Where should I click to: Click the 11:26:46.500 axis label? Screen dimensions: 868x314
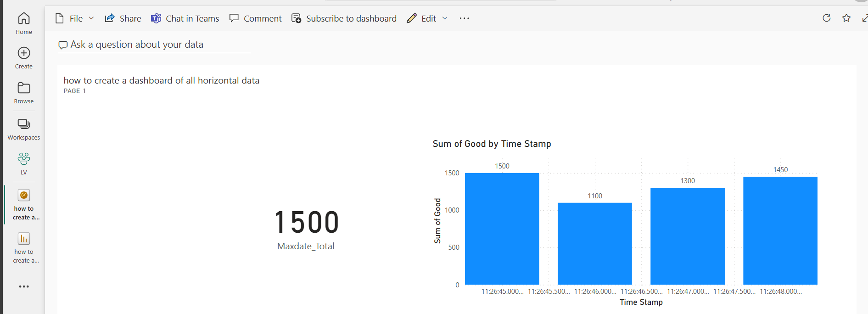[641, 291]
